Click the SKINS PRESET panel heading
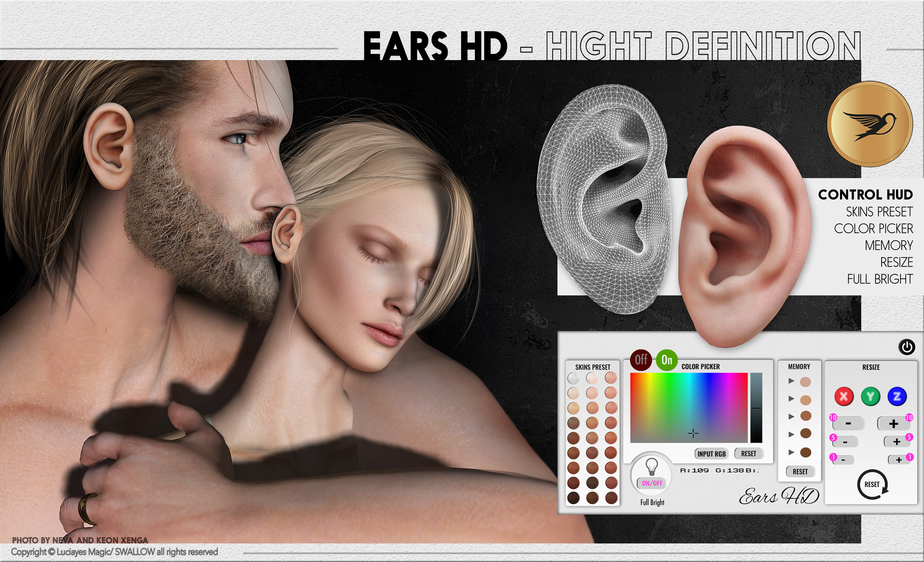 [x=592, y=367]
